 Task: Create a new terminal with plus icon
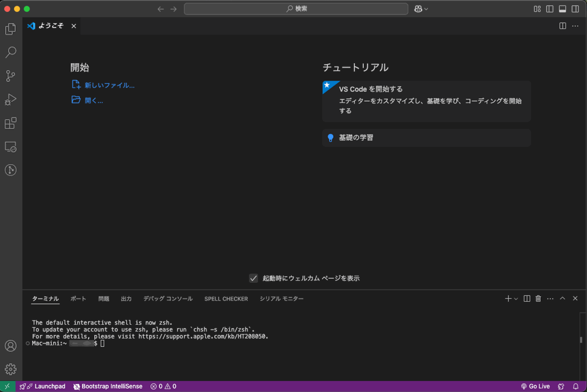coord(508,299)
